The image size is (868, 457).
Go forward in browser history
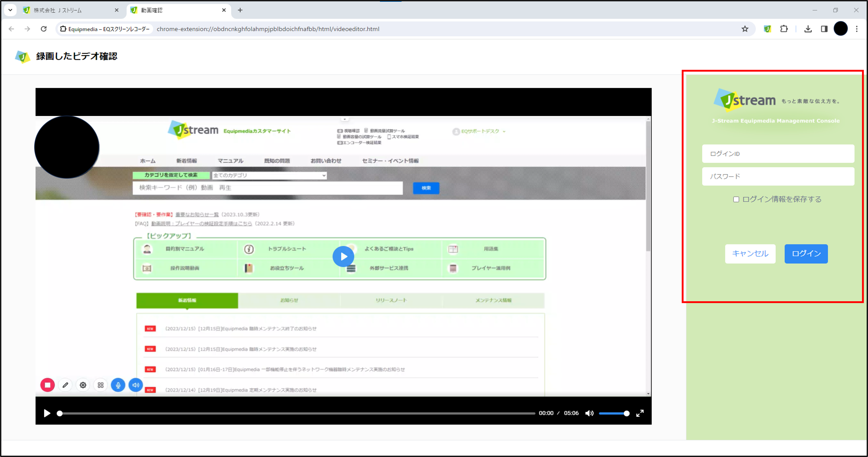[27, 29]
